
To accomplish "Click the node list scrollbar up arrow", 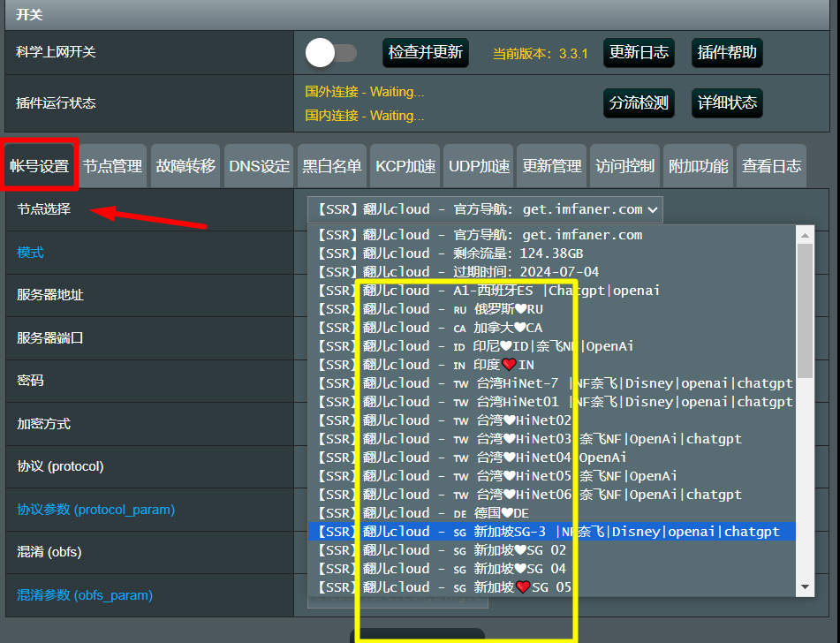I will [805, 235].
